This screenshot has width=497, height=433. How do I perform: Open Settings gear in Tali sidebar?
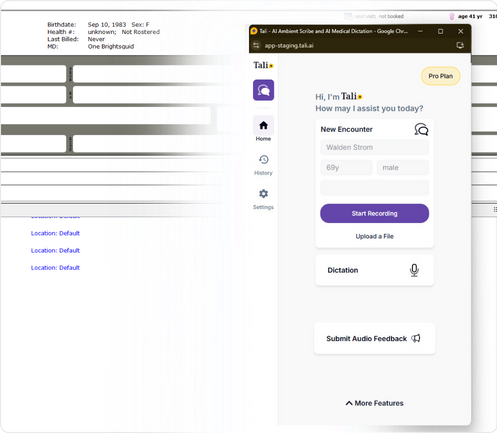263,199
